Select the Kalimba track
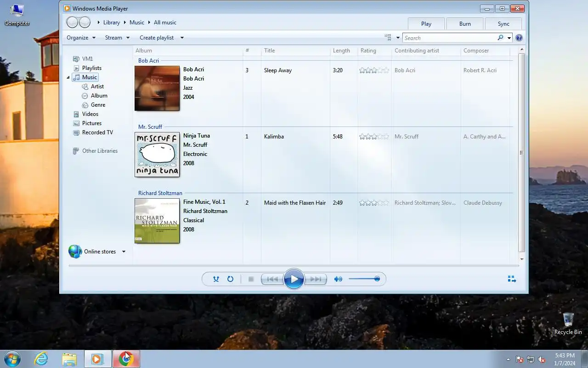Screen dimensions: 588x368 click(274, 137)
